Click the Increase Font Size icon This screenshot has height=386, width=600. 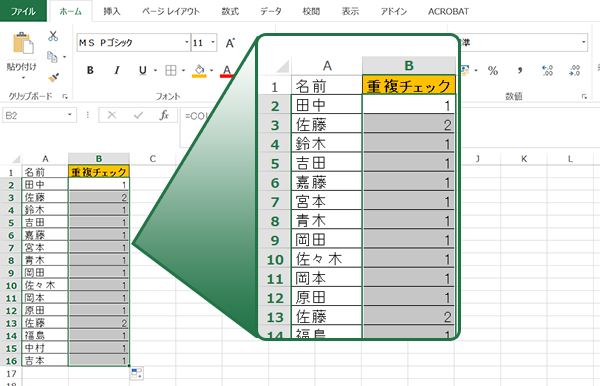[230, 43]
